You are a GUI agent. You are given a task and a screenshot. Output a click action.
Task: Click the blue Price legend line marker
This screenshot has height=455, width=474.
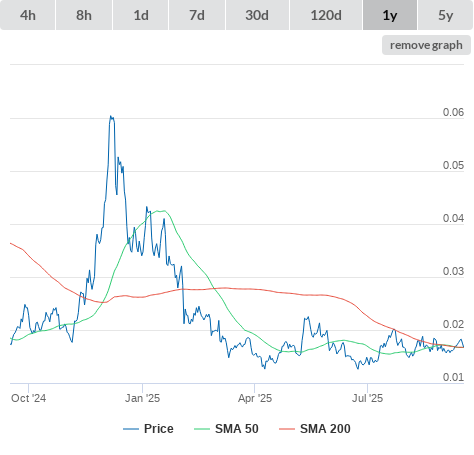tap(131, 429)
